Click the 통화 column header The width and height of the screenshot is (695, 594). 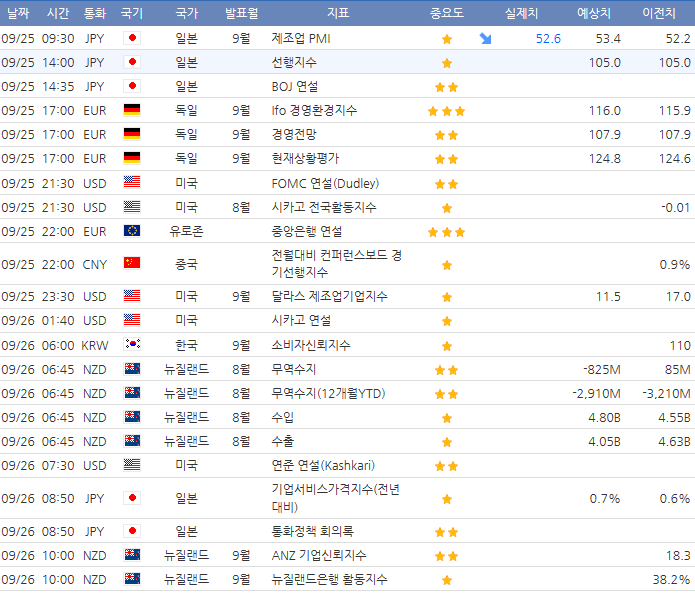click(95, 13)
